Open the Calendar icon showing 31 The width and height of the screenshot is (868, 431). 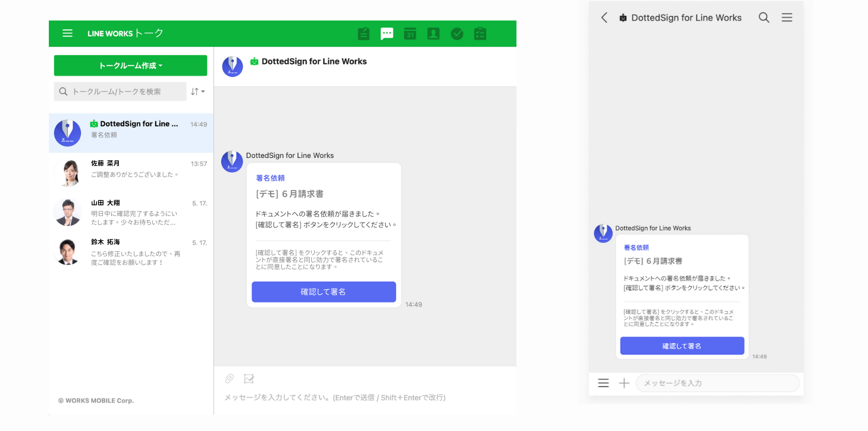point(410,34)
